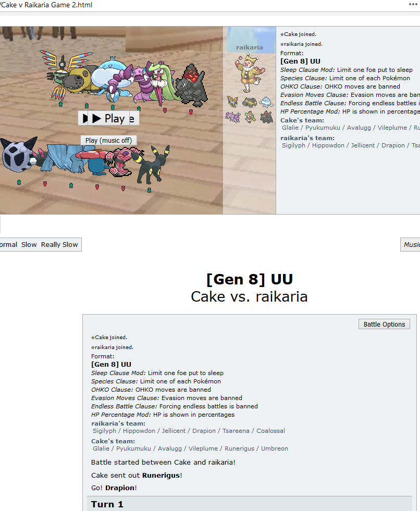Click the Turn 1 header
This screenshot has height=511, width=420.
250,504
